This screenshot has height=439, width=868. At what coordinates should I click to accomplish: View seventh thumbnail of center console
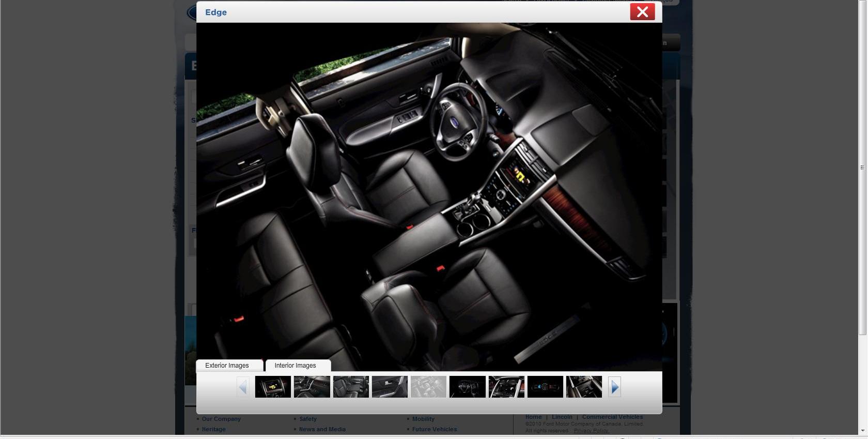coord(506,387)
